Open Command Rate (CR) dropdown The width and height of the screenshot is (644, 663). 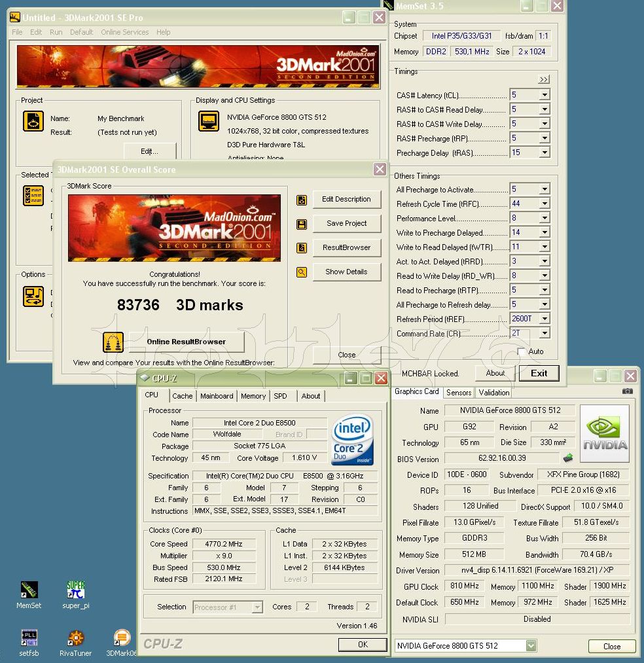point(545,333)
